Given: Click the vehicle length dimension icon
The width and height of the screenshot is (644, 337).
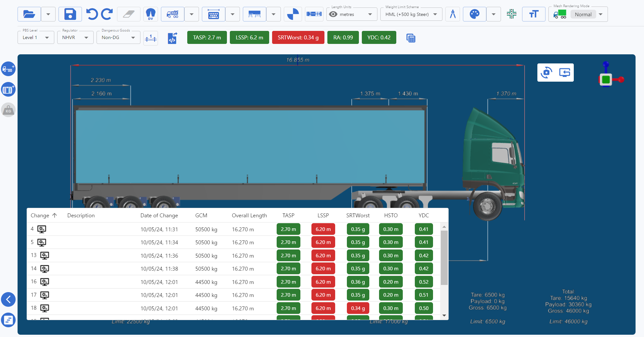Looking at the screenshot, I should tap(314, 14).
